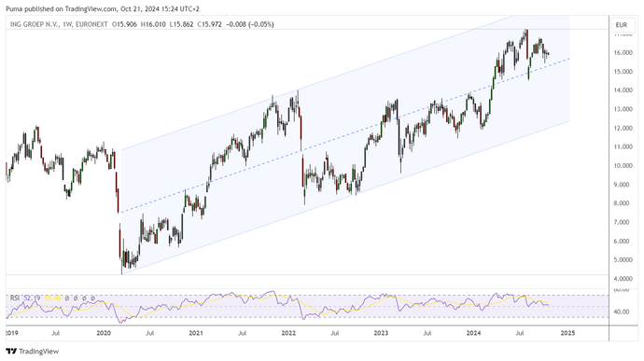Image resolution: width=644 pixels, height=361 pixels.
Task: Click the 14.000 price axis label
Action: point(623,90)
